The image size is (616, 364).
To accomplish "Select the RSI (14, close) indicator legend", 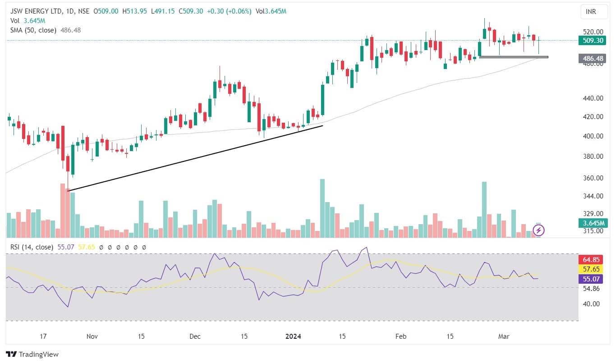I will (x=30, y=247).
